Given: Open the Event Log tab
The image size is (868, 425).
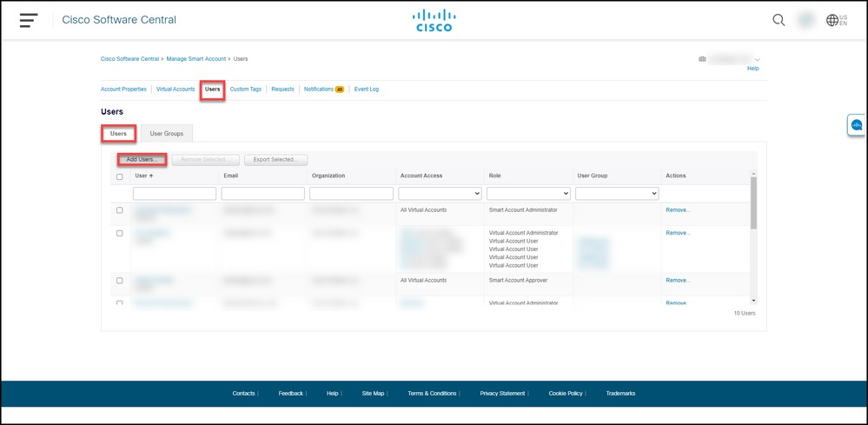Looking at the screenshot, I should (x=367, y=90).
